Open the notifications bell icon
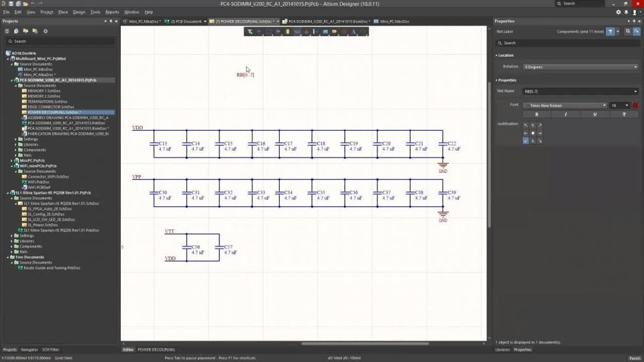 point(627,12)
